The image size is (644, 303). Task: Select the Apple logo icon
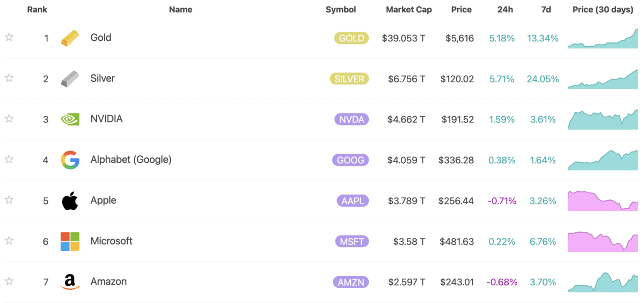70,201
